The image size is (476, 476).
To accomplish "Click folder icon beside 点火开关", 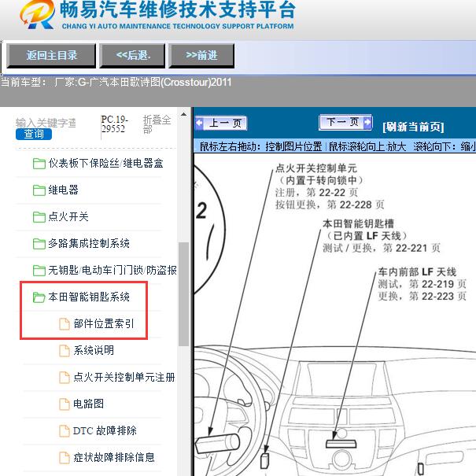I will click(x=39, y=216).
